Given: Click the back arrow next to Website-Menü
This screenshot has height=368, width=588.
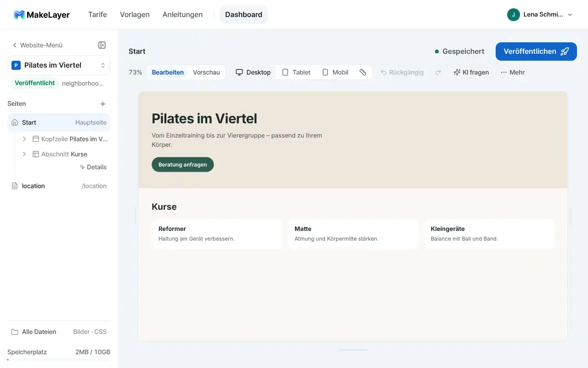Looking at the screenshot, I should pos(15,45).
